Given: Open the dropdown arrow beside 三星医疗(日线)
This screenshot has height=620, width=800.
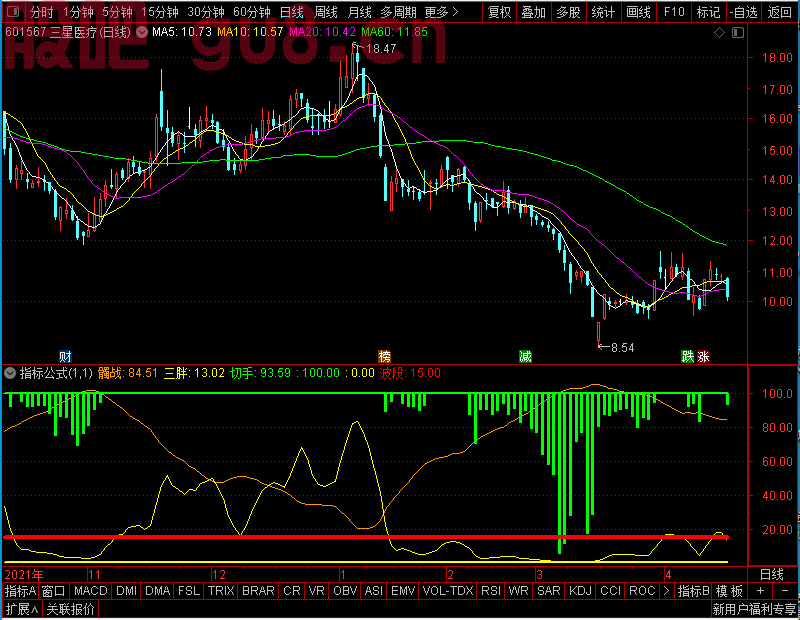Looking at the screenshot, I should 142,33.
